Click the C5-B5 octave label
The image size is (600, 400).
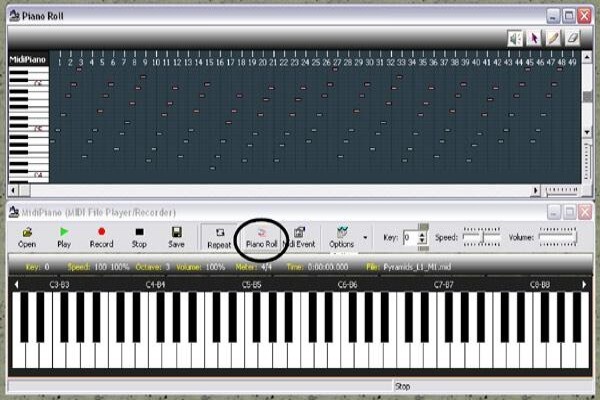[x=251, y=284]
